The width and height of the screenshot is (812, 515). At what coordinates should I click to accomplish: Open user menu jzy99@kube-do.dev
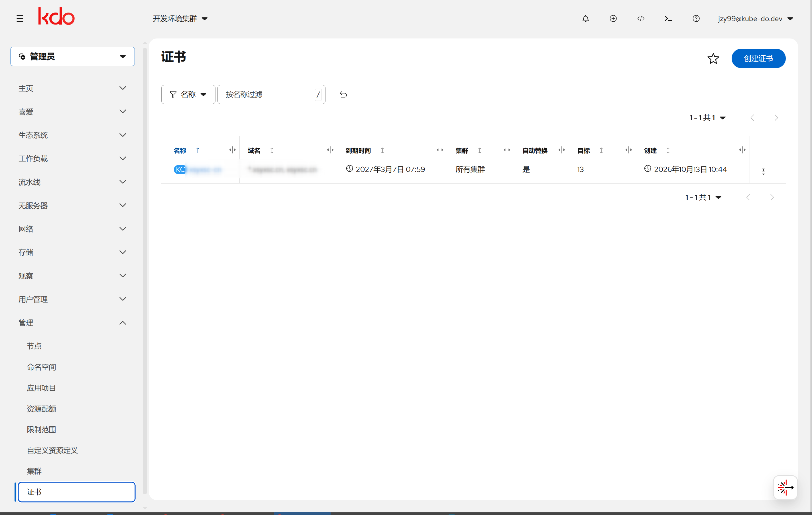tap(755, 19)
